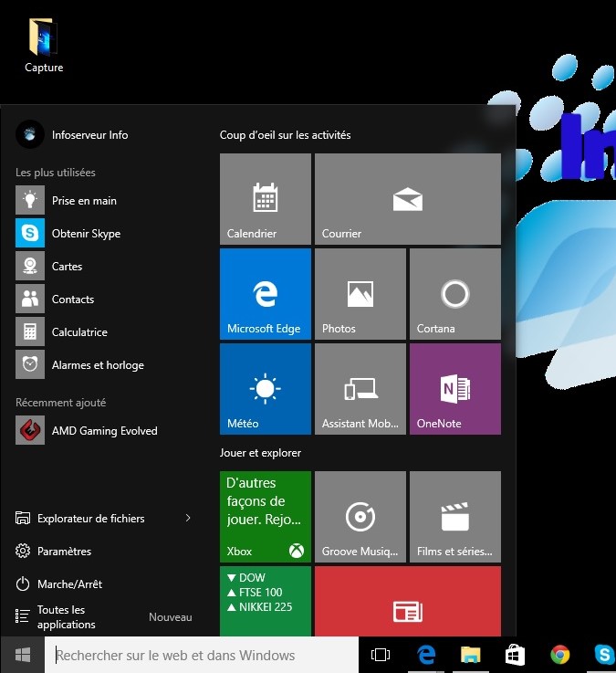616x673 pixels.
Task: Open Task View on the taskbar
Action: click(381, 655)
